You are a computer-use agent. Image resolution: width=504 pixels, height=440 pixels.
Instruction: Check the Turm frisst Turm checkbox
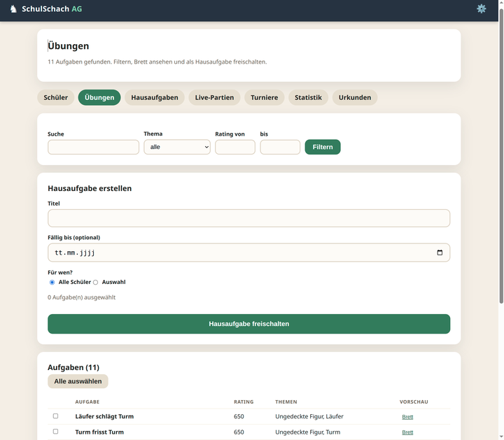point(55,432)
